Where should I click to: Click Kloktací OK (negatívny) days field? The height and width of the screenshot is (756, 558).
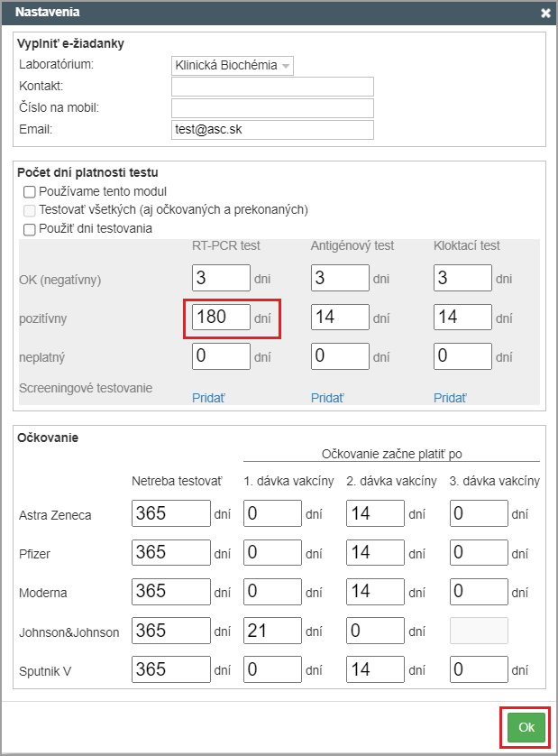click(x=462, y=278)
